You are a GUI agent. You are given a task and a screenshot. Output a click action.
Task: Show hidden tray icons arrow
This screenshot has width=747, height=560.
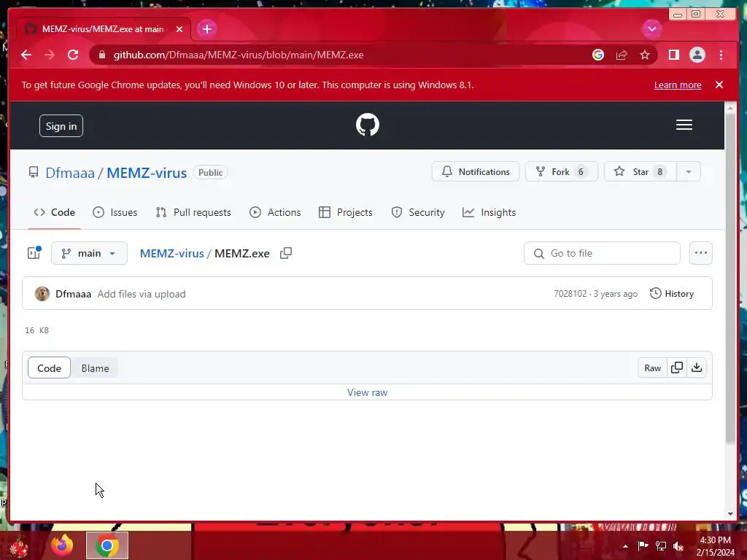click(625, 546)
